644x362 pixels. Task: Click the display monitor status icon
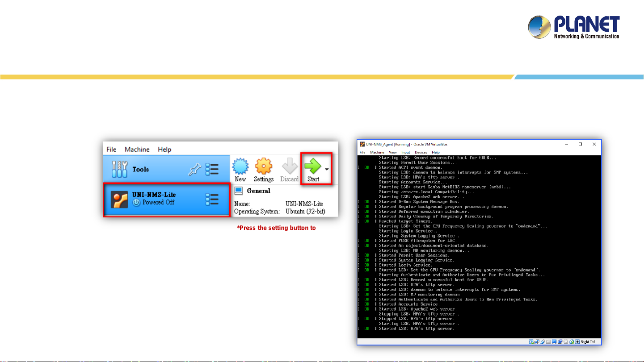point(554,341)
